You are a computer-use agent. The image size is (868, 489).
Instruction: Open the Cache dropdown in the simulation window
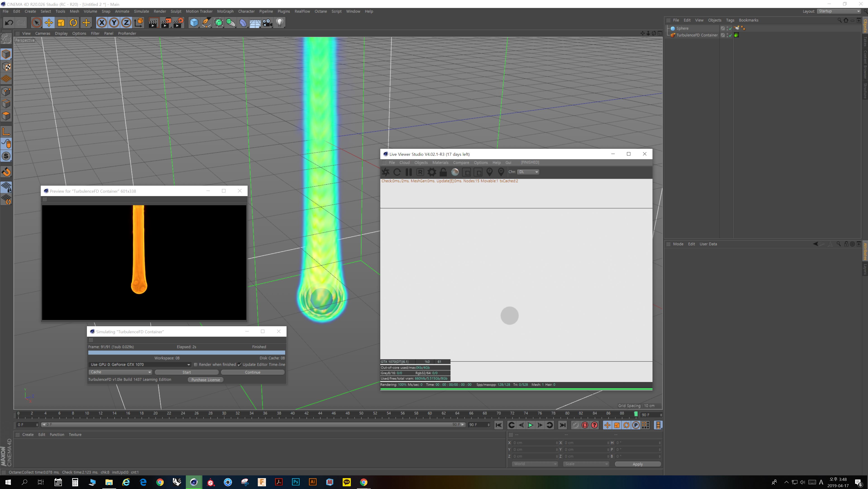[x=120, y=372]
